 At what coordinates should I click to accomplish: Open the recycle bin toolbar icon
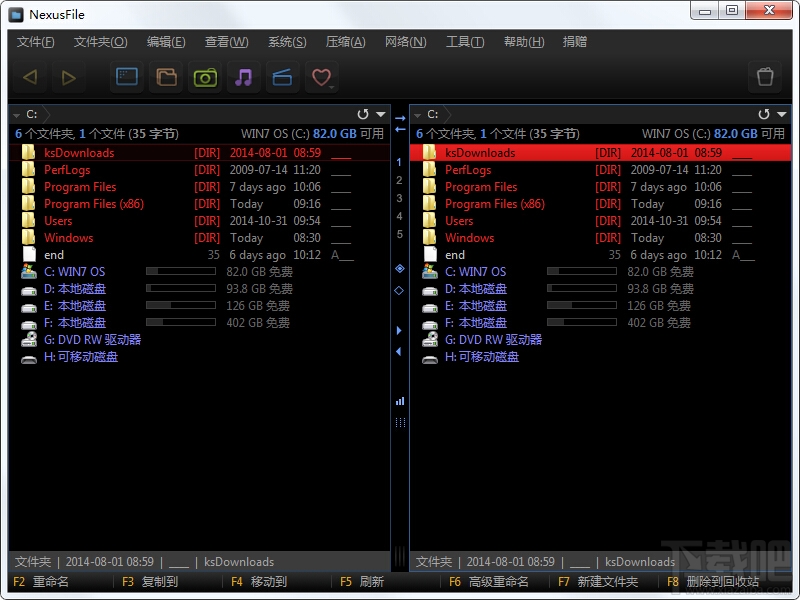coord(765,78)
